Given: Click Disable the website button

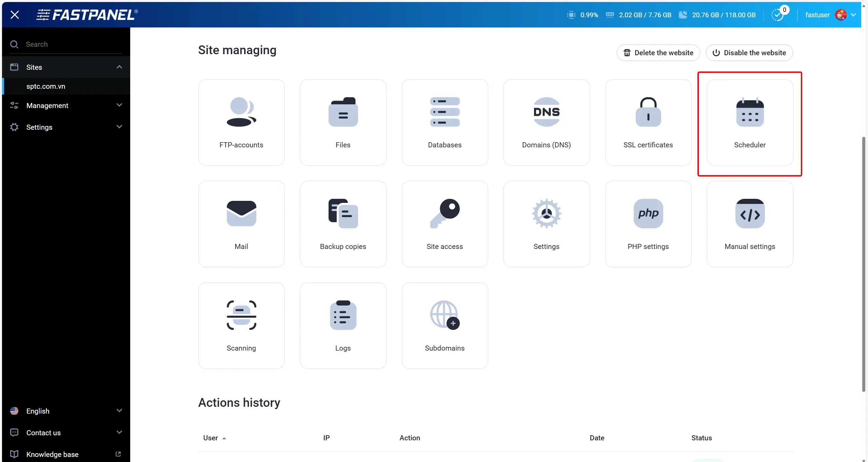Looking at the screenshot, I should pos(749,53).
